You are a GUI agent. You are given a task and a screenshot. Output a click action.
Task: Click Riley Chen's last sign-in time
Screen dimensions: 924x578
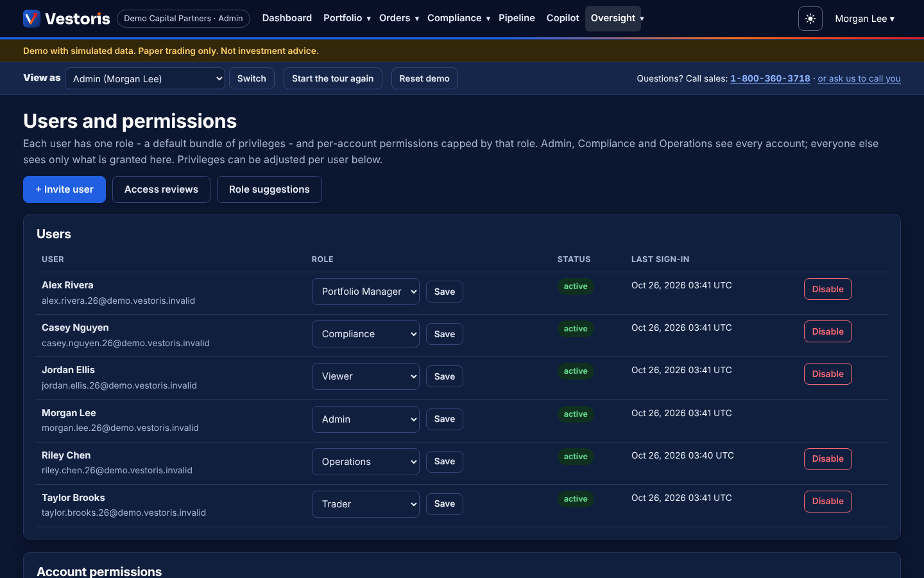683,455
